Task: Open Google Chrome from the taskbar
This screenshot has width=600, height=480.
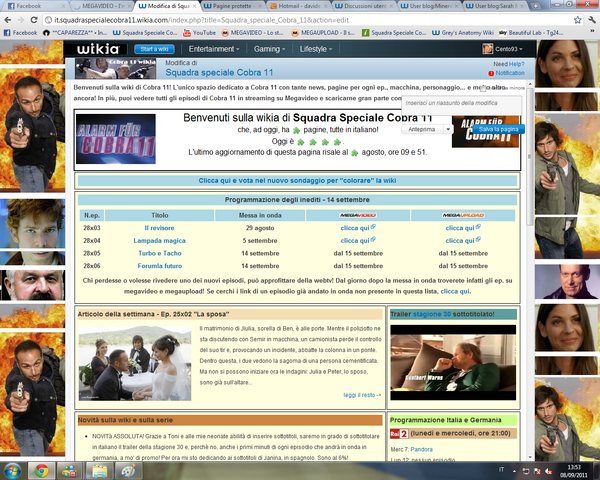Action: click(x=42, y=470)
